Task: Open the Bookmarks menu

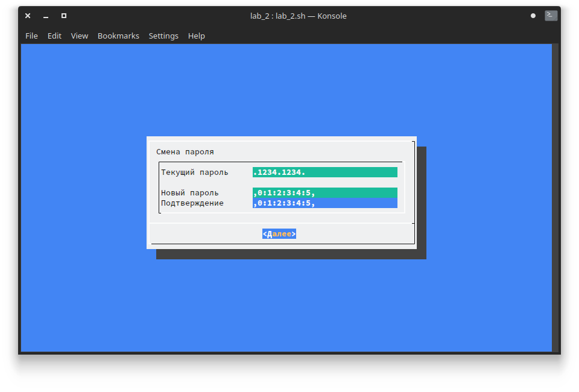Action: point(118,36)
